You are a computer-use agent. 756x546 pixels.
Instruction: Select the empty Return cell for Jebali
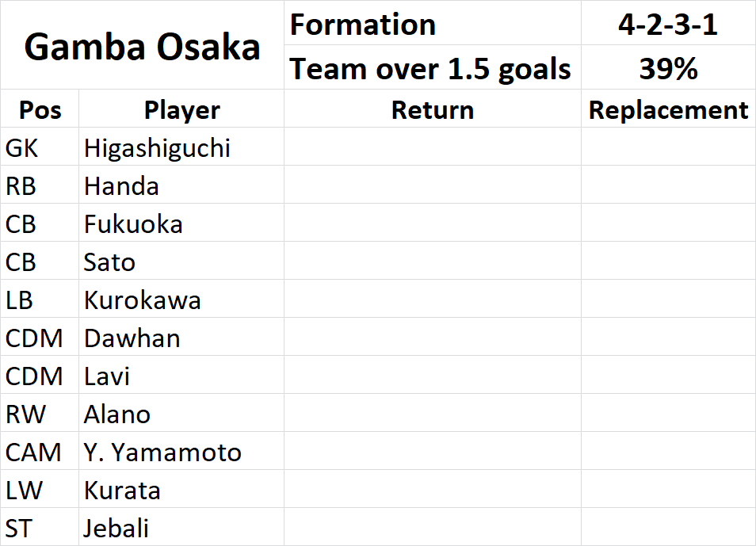pyautogui.click(x=433, y=527)
